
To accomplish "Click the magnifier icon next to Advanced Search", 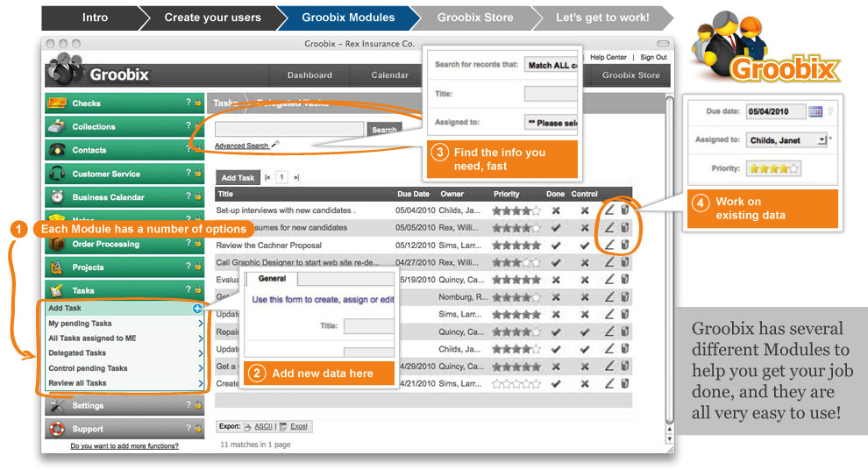I will point(275,145).
